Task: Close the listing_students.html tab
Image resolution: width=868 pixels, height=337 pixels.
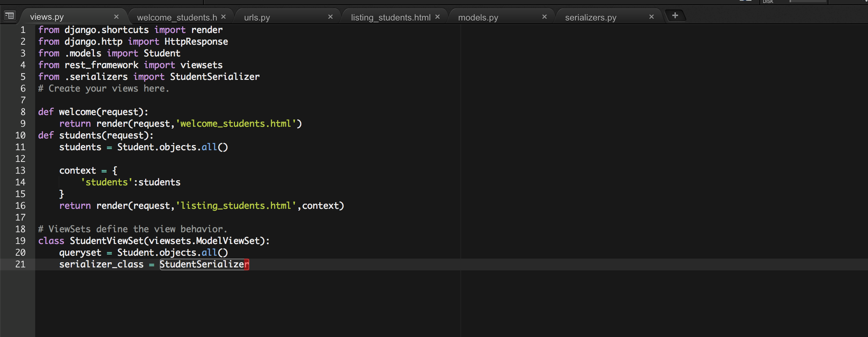Action: [x=437, y=17]
